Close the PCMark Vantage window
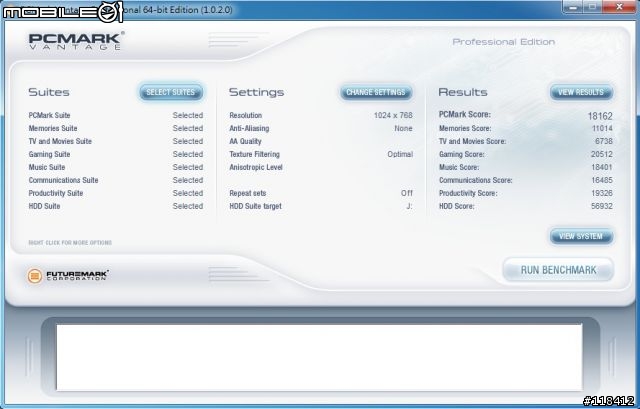 pyautogui.click(x=619, y=7)
